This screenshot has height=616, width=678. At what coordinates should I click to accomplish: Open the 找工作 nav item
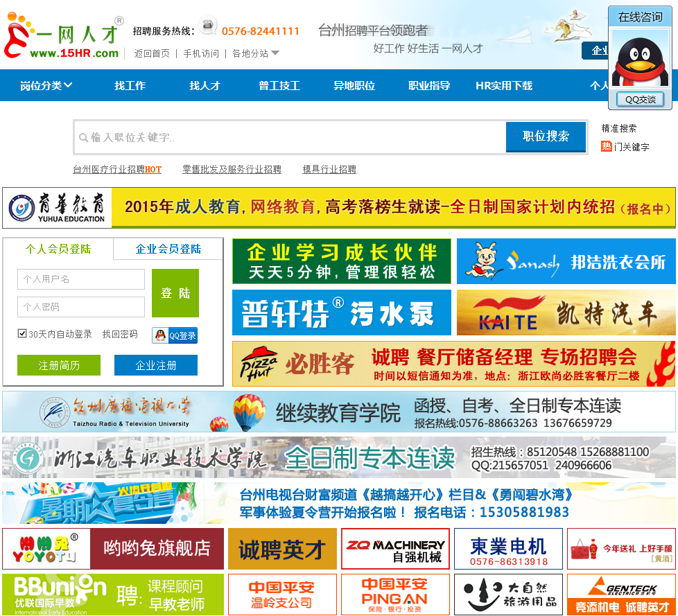point(130,86)
